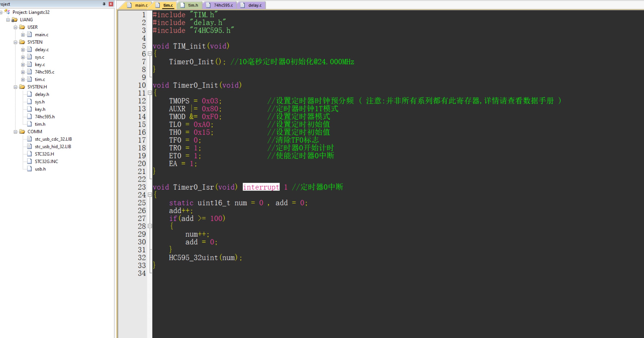Screen dimensions: 644x338
Task: Select the stc_usb_cdc_32.LIB file icon
Action: [x=30, y=139]
